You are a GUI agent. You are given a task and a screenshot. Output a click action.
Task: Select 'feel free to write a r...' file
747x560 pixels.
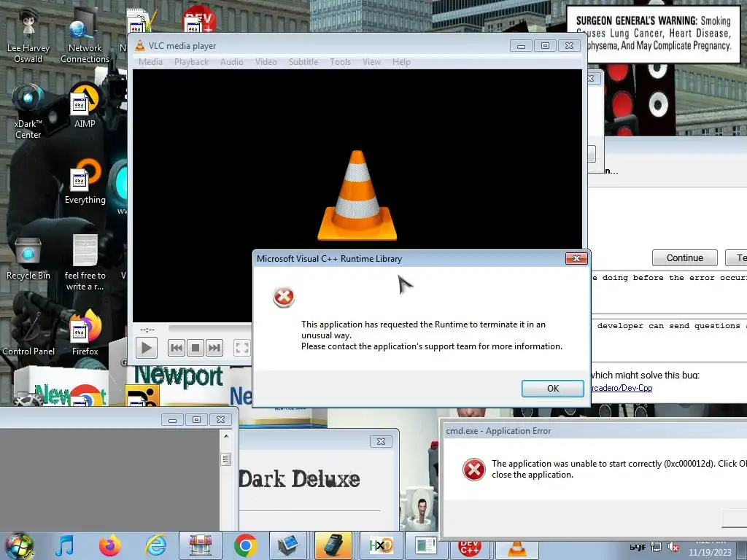pyautogui.click(x=85, y=262)
